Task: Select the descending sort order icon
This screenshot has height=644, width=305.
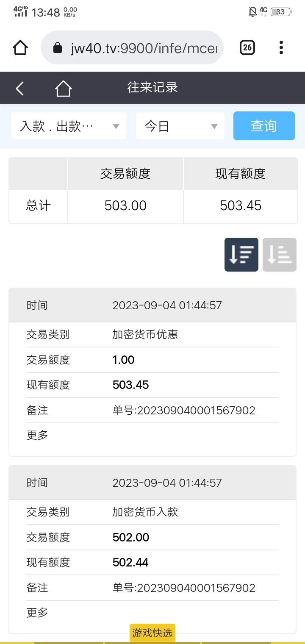Action: [x=241, y=255]
